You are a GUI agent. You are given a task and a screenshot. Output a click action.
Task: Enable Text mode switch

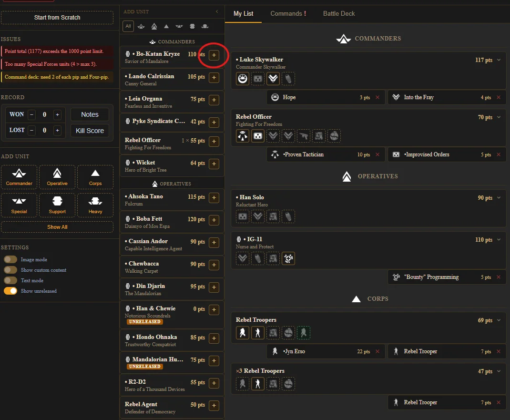point(10,280)
